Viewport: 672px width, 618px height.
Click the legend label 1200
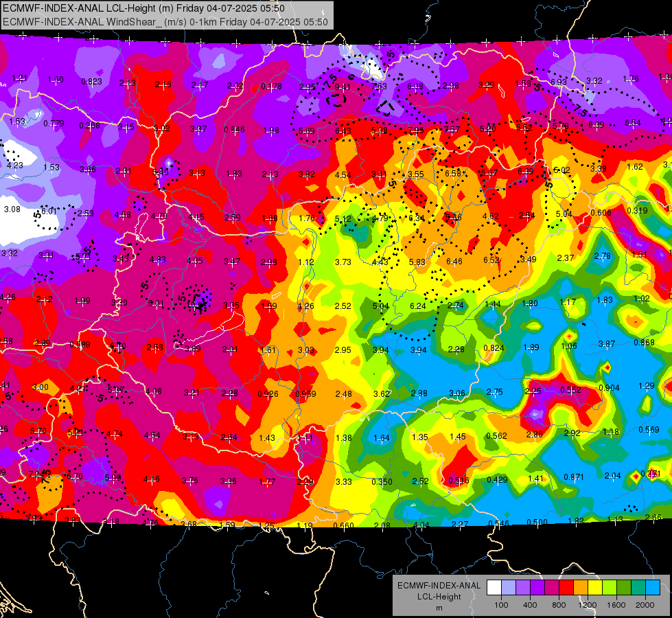[x=587, y=605]
